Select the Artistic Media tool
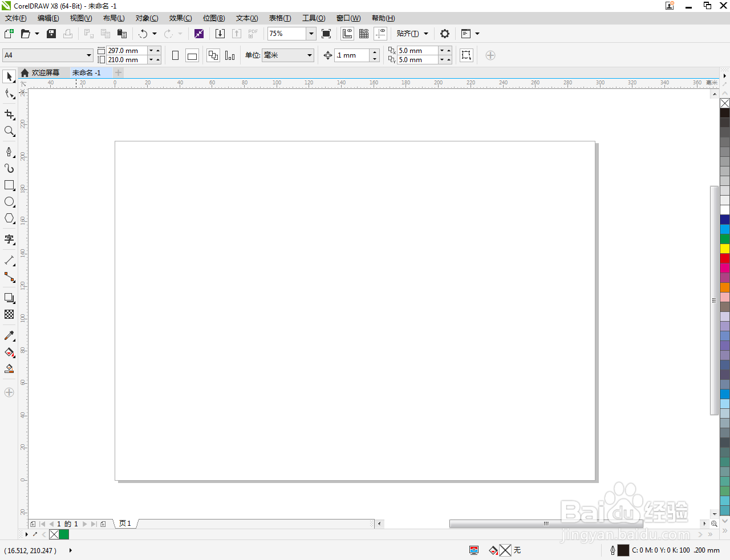The height and width of the screenshot is (560, 730). coord(9,168)
